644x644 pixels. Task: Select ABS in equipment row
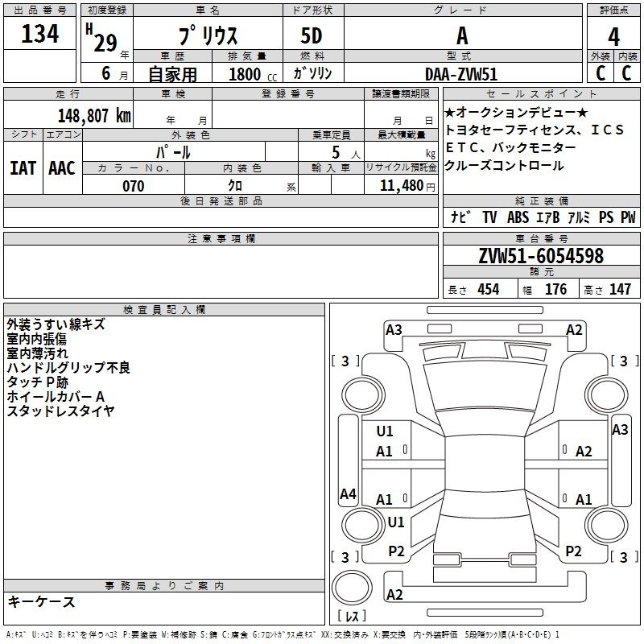click(518, 217)
